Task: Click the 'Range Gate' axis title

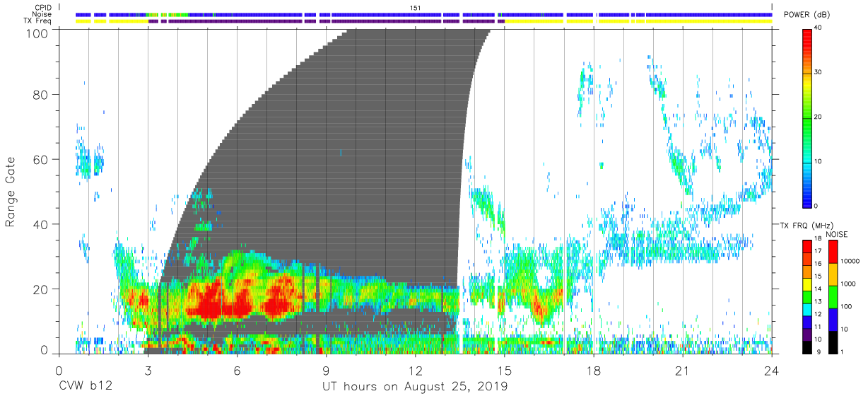Action: [x=11, y=192]
